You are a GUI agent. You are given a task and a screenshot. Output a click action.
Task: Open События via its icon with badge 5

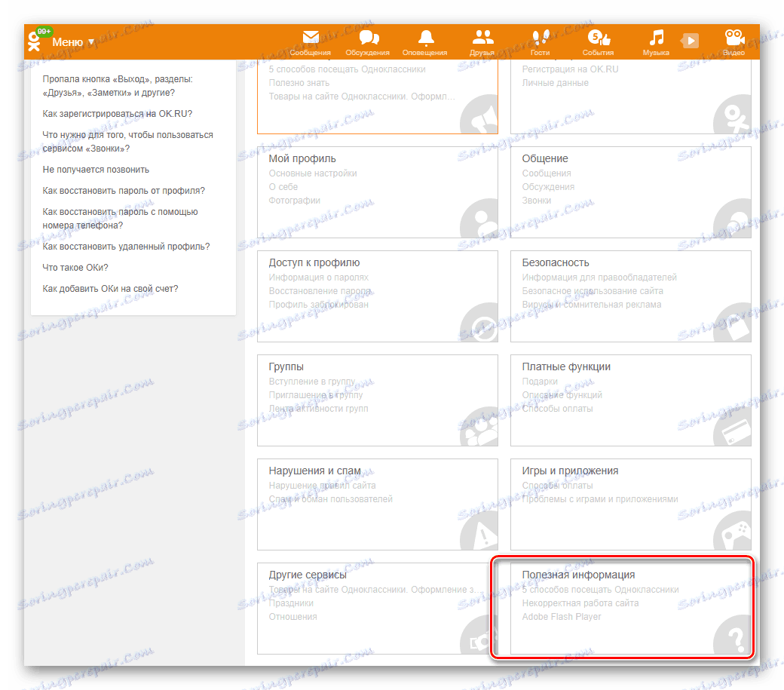[597, 36]
